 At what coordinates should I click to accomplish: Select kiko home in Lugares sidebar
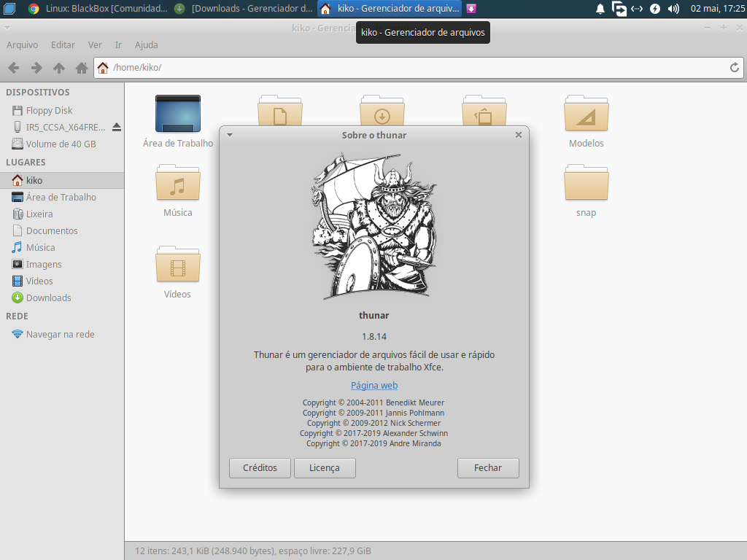[62, 181]
